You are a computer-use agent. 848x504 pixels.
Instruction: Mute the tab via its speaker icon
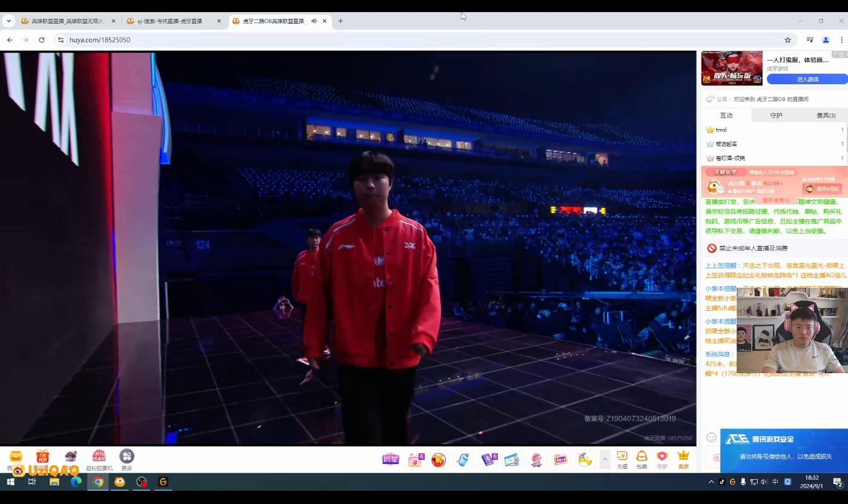[314, 21]
